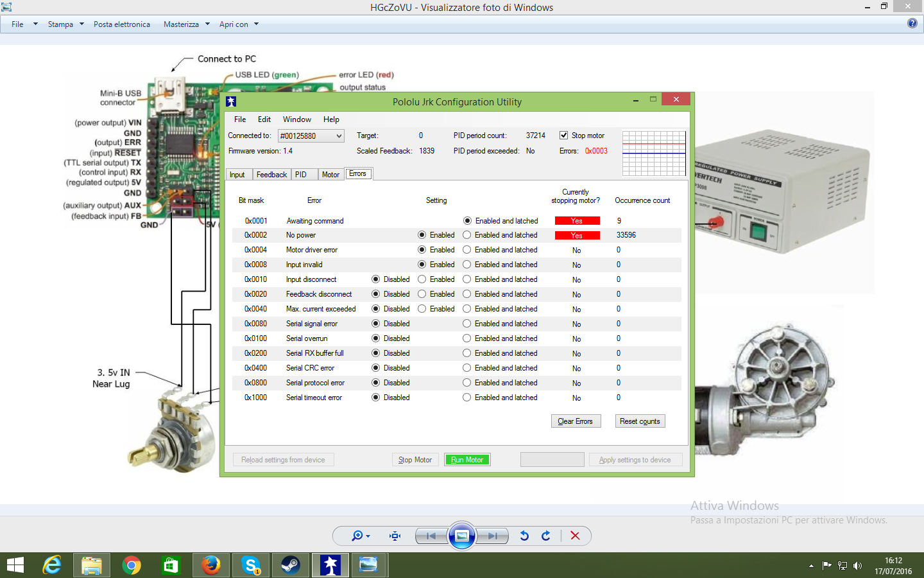Select Enabled and latched for Motor driver error
The height and width of the screenshot is (578, 924).
(x=466, y=250)
